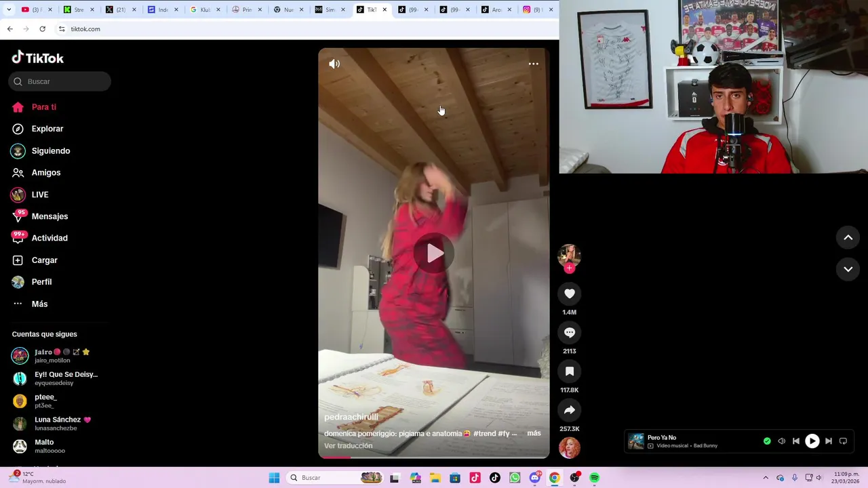The height and width of the screenshot is (488, 868).
Task: Skip to previous track in media widget
Action: (796, 441)
